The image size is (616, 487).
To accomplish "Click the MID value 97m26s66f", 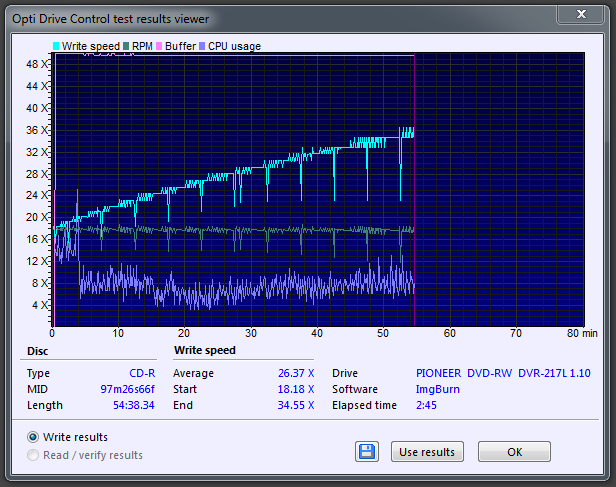I will 128,389.
